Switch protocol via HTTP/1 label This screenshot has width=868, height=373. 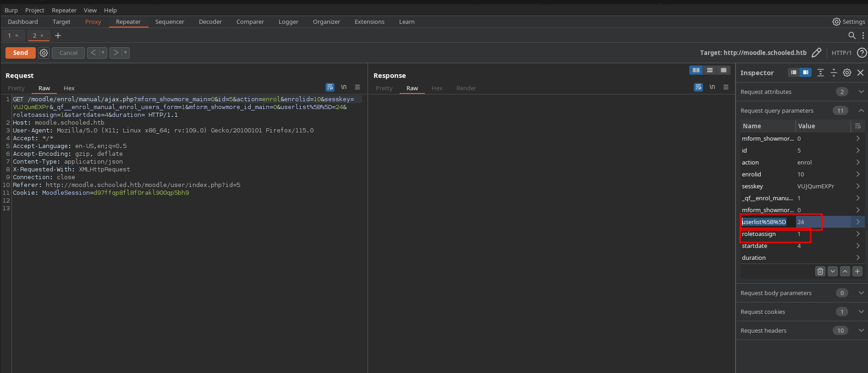(841, 53)
